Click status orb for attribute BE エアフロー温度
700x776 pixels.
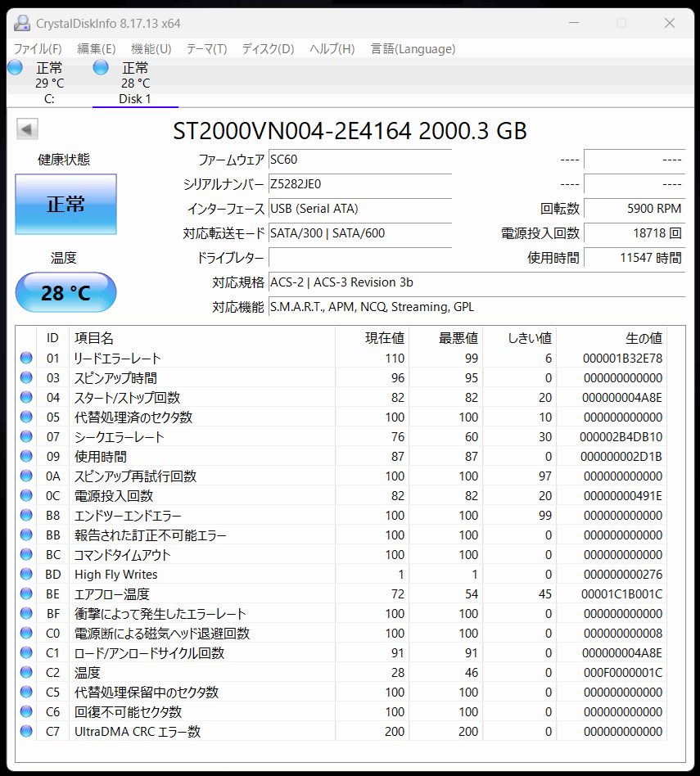[26, 593]
